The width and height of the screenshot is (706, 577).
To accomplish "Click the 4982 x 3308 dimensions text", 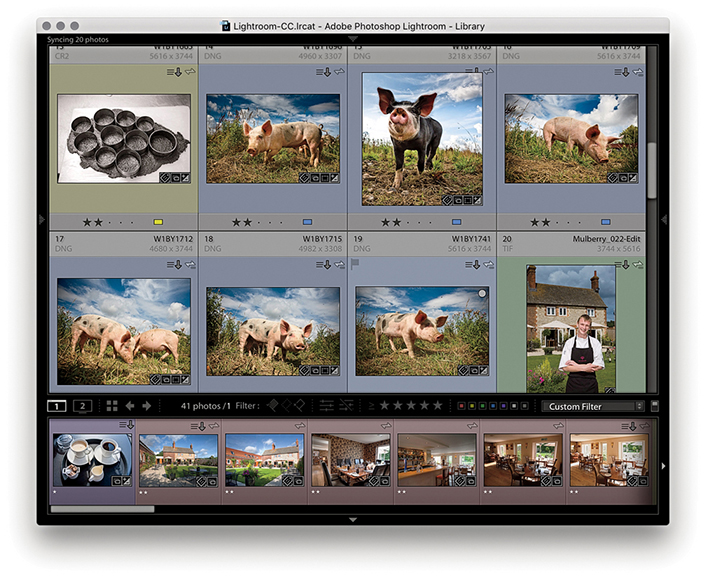I will point(320,249).
